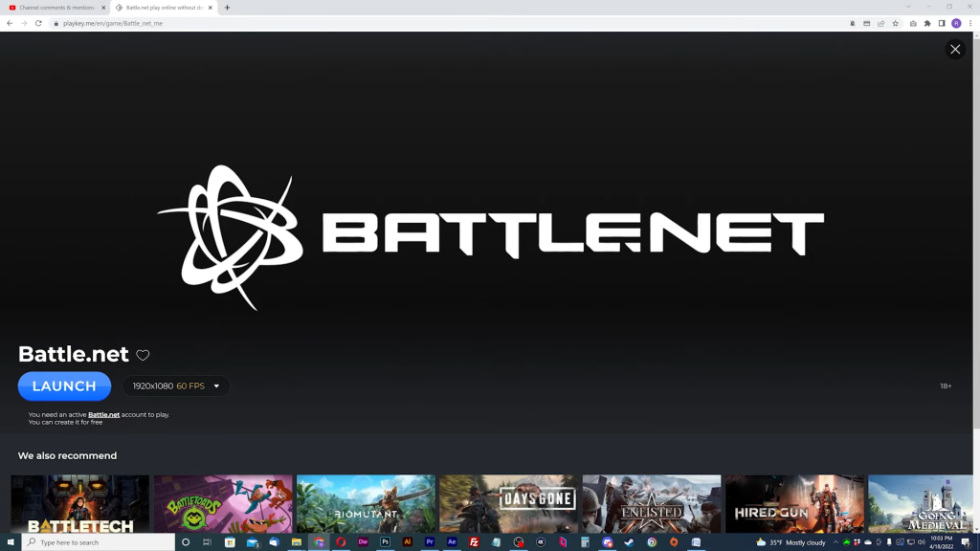This screenshot has width=980, height=551.
Task: Open File Explorer from the taskbar
Action: [x=297, y=542]
